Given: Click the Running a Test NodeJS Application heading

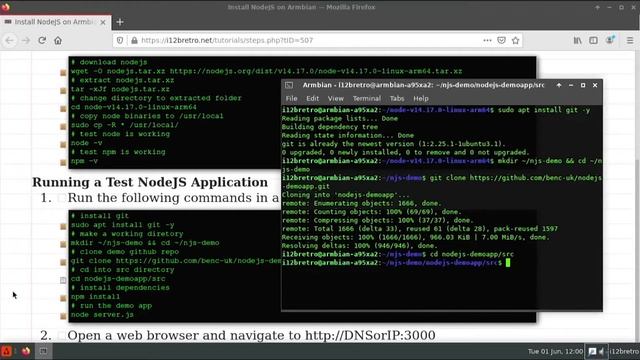Looking at the screenshot, I should pos(150,182).
